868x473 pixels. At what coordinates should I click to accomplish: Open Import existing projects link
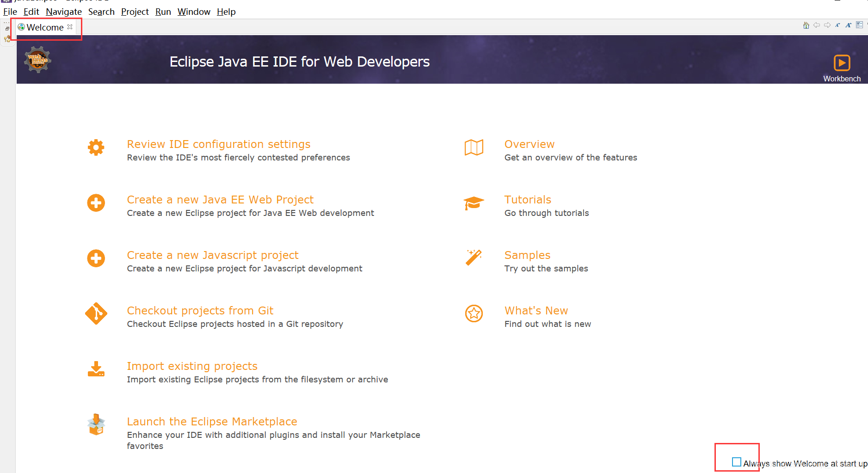coord(192,366)
